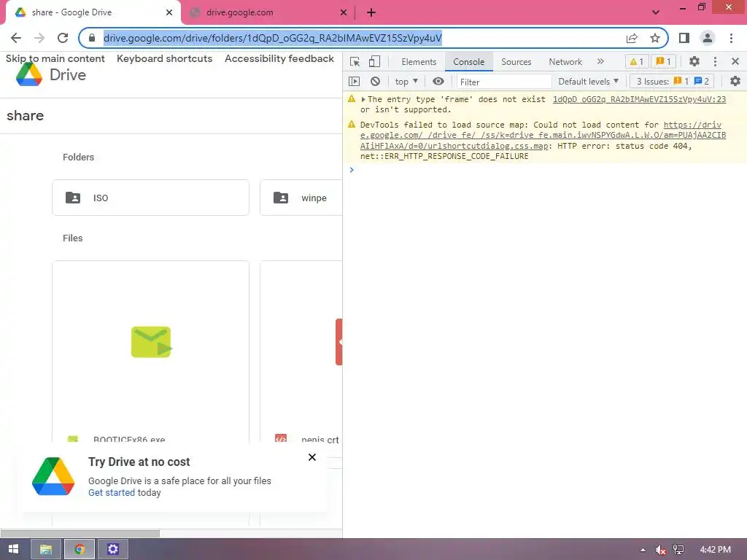Show hidden system tray icons
Image resolution: width=747 pixels, height=560 pixels.
point(643,550)
